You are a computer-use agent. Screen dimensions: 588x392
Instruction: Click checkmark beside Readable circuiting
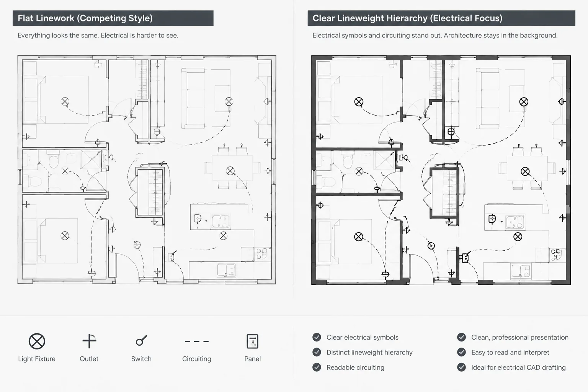coord(317,367)
